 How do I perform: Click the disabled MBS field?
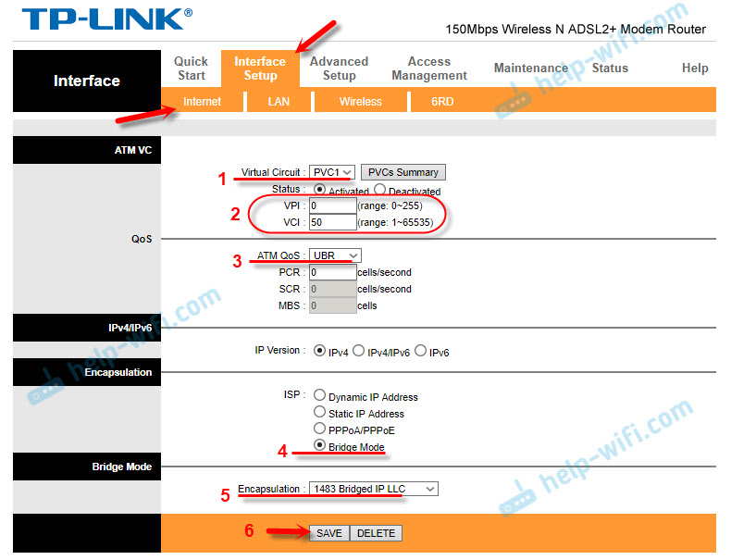coord(333,305)
